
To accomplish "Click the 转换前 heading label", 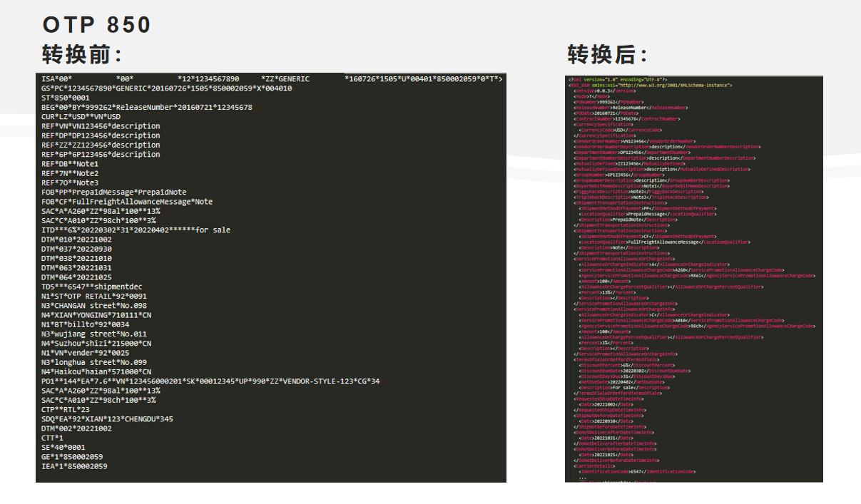I will pos(82,54).
